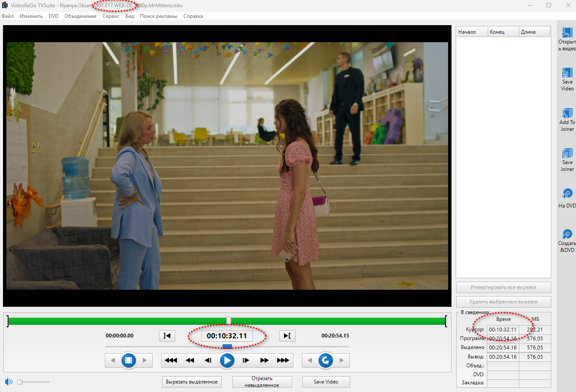Mute audio with the speaker icon
576x392 pixels.
click(x=9, y=382)
